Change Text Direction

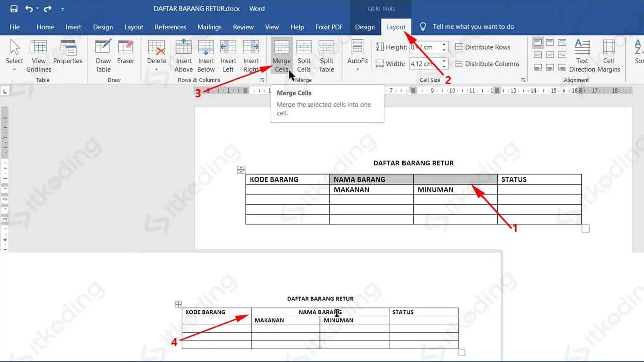point(582,56)
